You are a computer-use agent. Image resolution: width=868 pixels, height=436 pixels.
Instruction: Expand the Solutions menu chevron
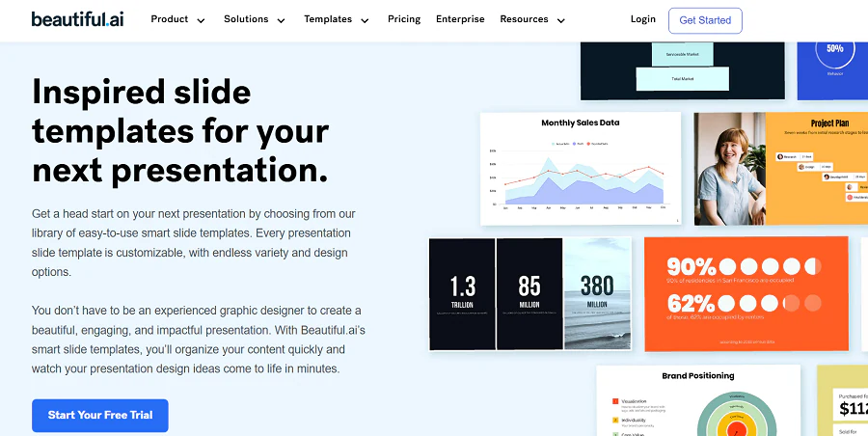point(282,20)
